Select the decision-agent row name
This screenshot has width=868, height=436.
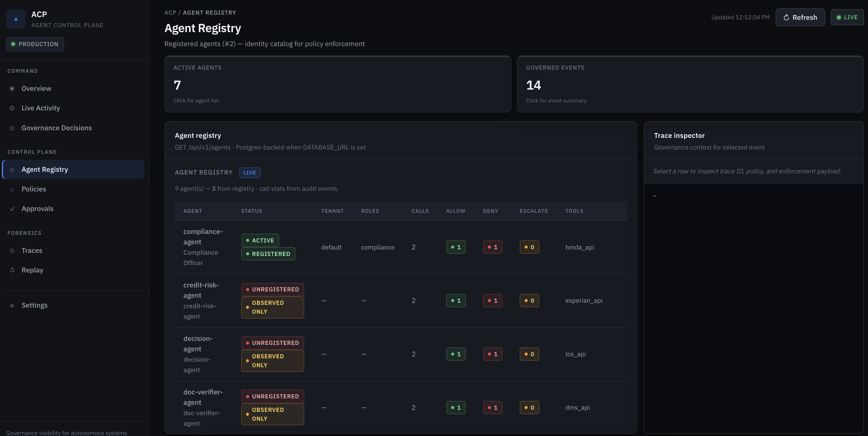(198, 344)
